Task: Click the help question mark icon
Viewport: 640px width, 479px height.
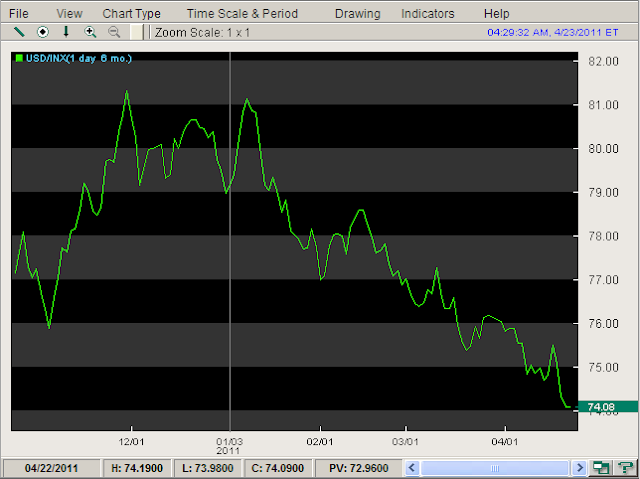Action: point(625,467)
